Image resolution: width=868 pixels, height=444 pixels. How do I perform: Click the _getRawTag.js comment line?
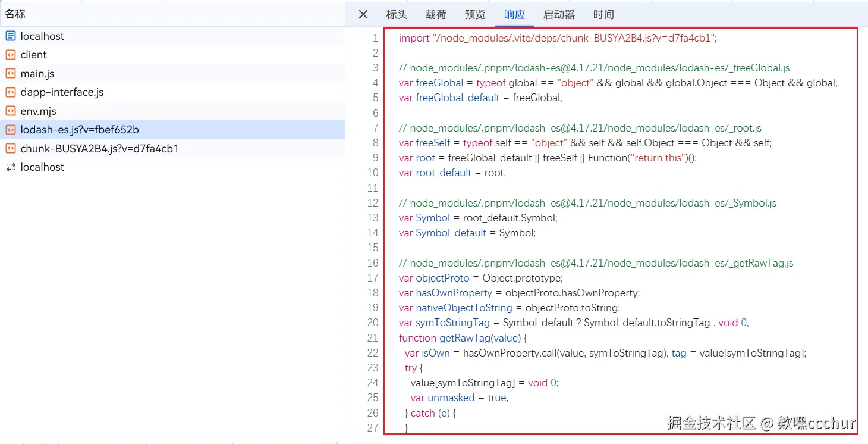[x=596, y=263]
